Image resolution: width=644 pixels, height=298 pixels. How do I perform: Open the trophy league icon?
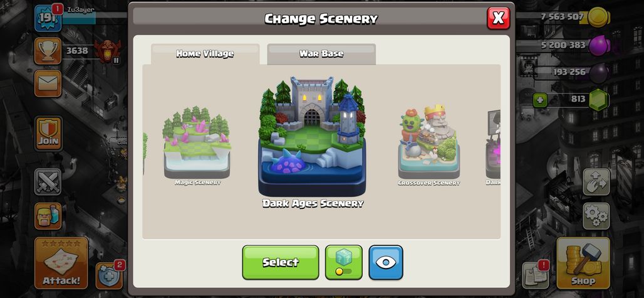(x=48, y=51)
